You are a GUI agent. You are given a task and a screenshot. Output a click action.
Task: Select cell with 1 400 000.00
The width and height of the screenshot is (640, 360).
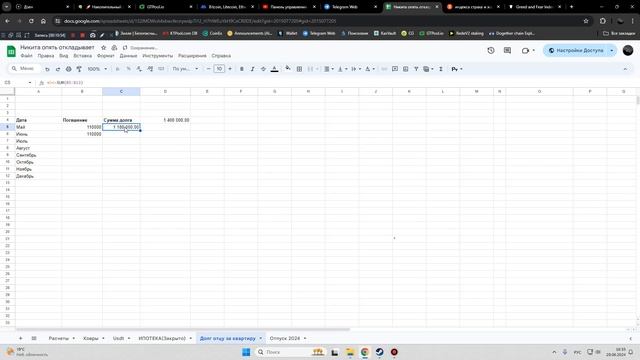click(x=165, y=120)
